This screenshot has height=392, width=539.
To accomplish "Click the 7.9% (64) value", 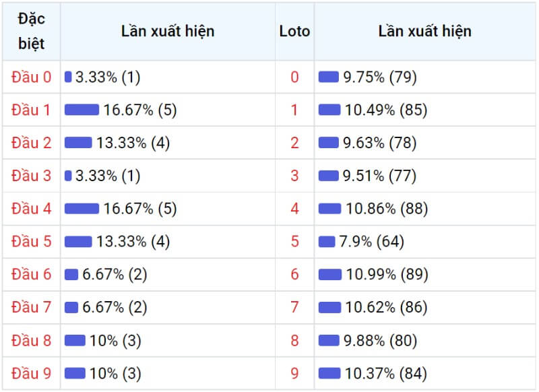I will [x=371, y=242].
